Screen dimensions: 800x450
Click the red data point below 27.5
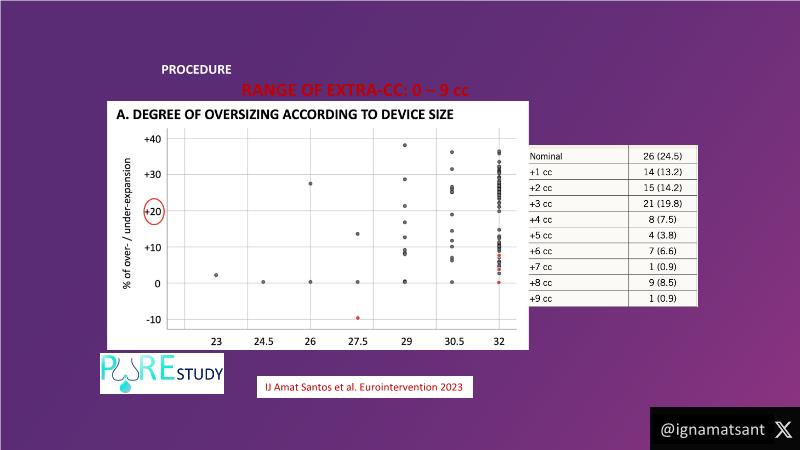click(357, 318)
